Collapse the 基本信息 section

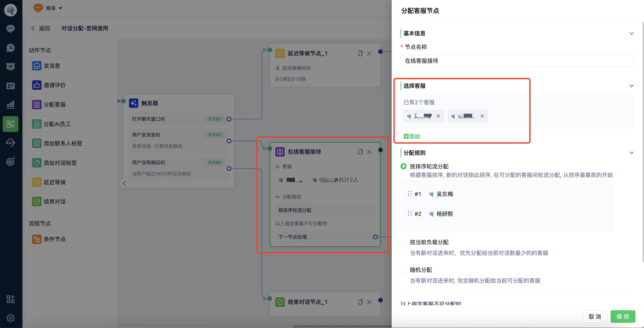click(631, 33)
